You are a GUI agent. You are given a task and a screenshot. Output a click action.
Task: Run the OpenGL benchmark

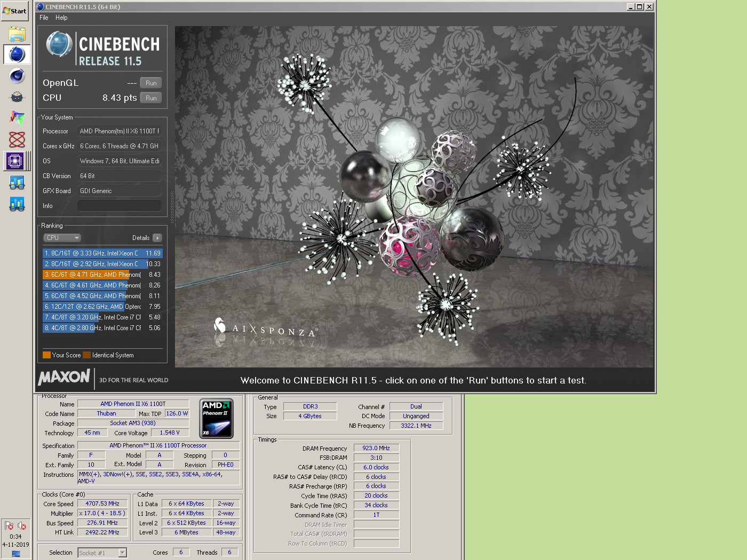tap(151, 83)
